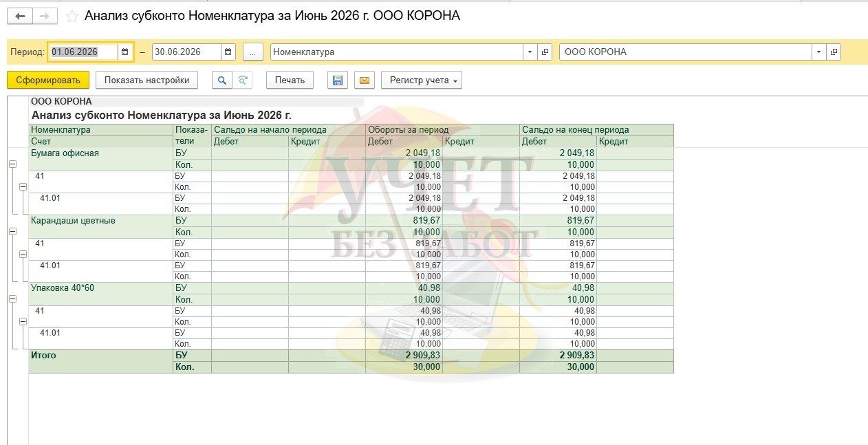
Task: Click the forward navigation arrow
Action: (45, 16)
